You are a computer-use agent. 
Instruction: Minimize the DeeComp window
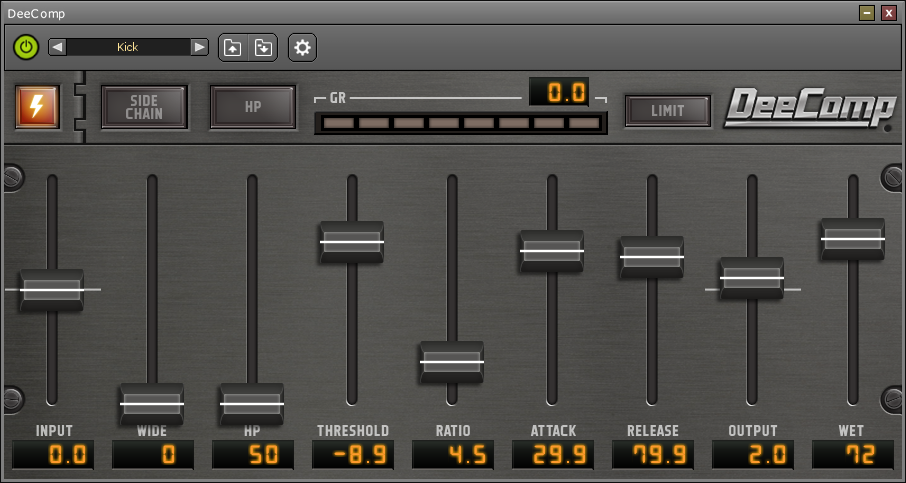pos(867,13)
